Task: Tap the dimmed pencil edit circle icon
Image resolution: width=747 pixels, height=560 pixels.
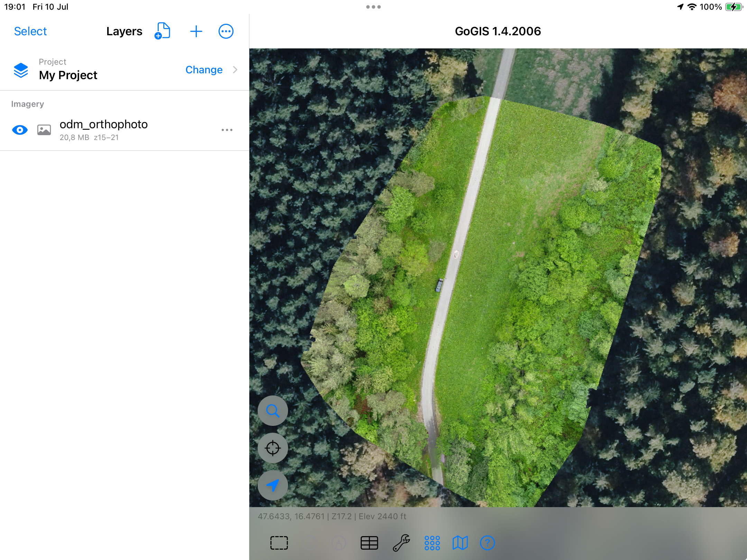Action: (x=339, y=543)
